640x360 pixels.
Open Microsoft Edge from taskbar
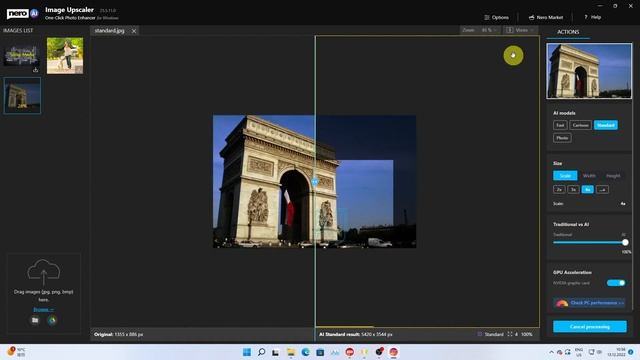pyautogui.click(x=305, y=352)
